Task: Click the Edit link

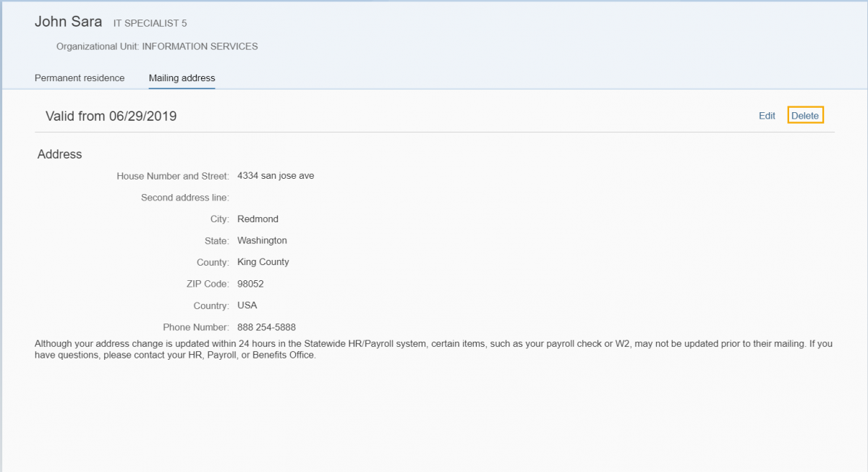Action: (767, 116)
